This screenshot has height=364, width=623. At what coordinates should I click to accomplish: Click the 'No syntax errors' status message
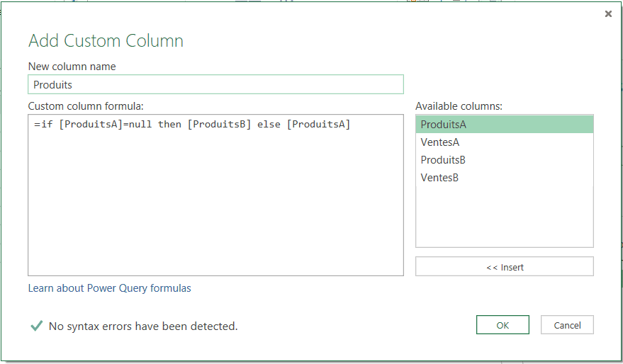pyautogui.click(x=143, y=326)
